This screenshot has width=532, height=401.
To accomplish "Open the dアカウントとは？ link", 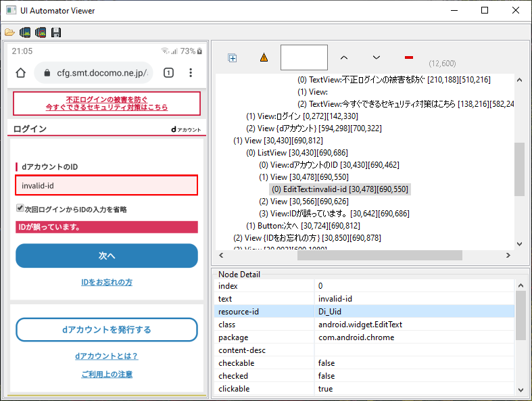I will [107, 356].
